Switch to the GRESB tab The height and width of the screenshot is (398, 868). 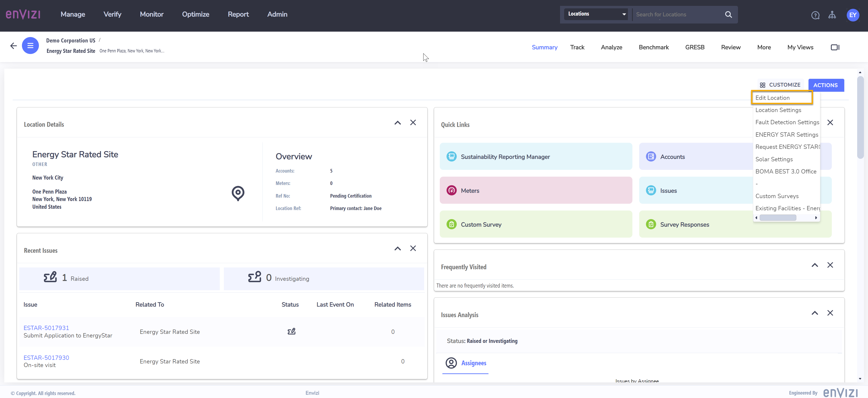click(x=695, y=47)
